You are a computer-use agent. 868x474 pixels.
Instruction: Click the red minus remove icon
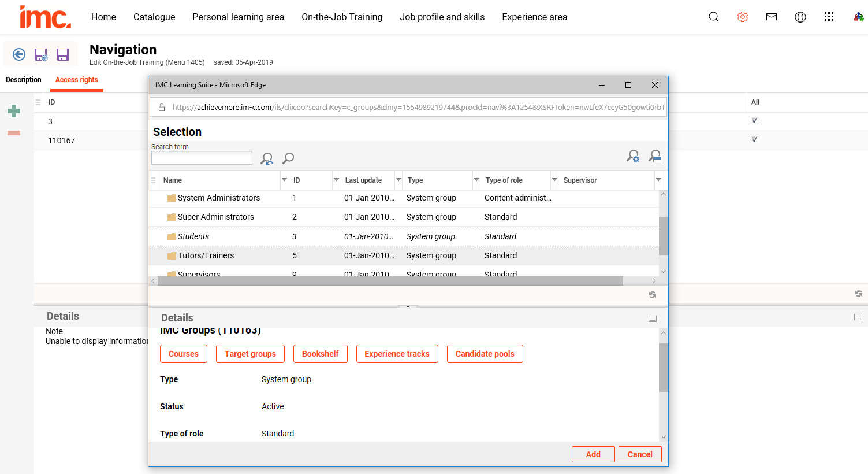point(14,133)
